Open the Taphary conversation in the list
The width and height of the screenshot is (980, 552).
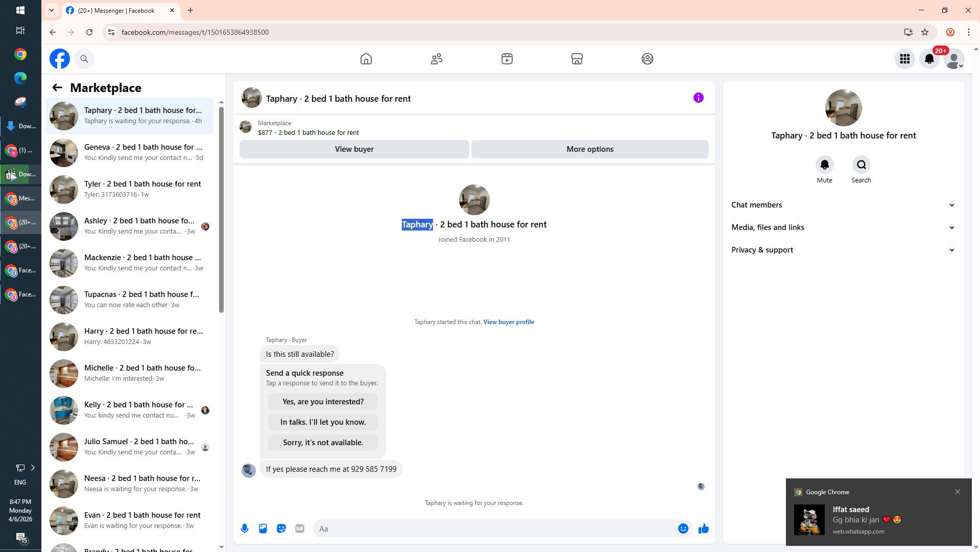130,116
